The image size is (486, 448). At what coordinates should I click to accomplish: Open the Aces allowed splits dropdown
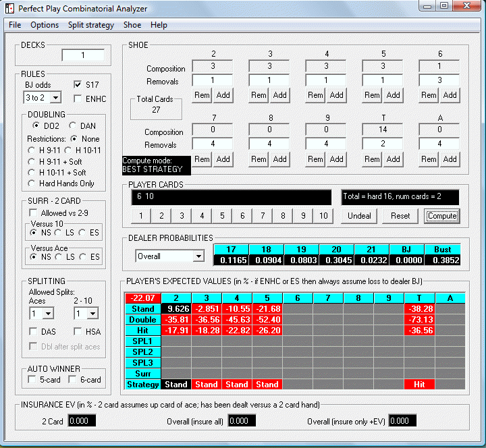tap(48, 314)
